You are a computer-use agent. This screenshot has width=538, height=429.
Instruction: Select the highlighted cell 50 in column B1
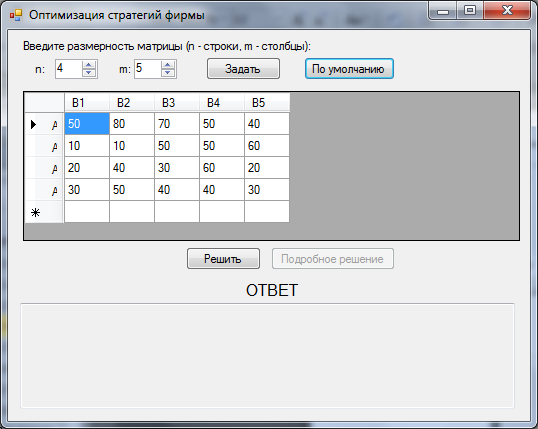pyautogui.click(x=87, y=124)
